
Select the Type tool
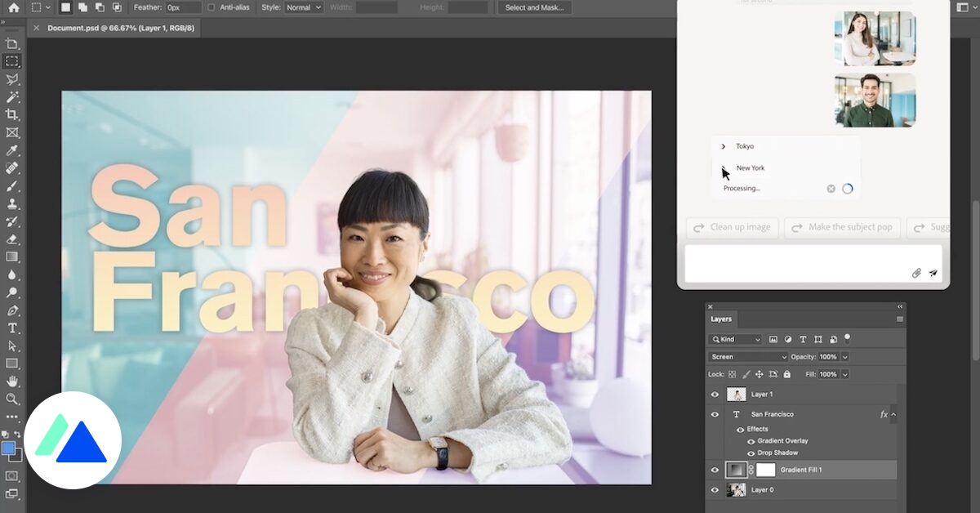pyautogui.click(x=11, y=328)
